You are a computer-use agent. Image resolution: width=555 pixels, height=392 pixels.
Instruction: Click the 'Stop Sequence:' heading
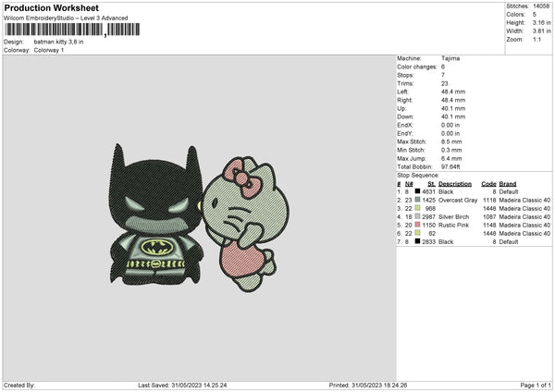tap(418, 175)
